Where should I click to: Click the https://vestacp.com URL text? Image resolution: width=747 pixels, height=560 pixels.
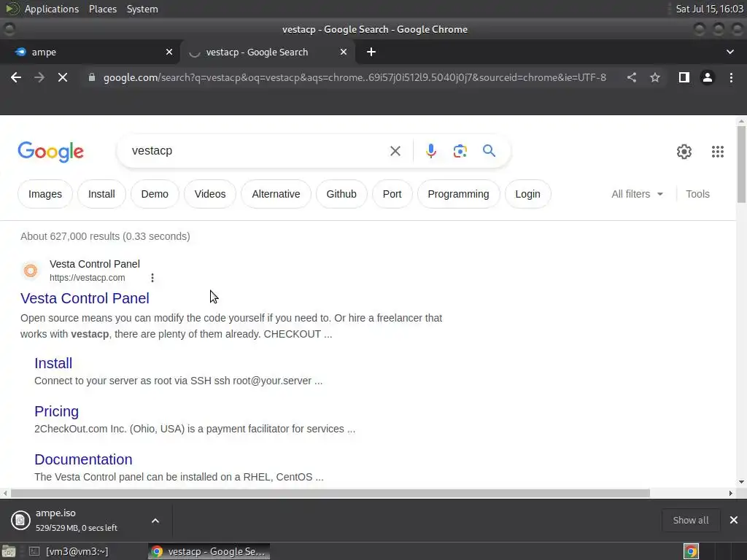point(88,278)
